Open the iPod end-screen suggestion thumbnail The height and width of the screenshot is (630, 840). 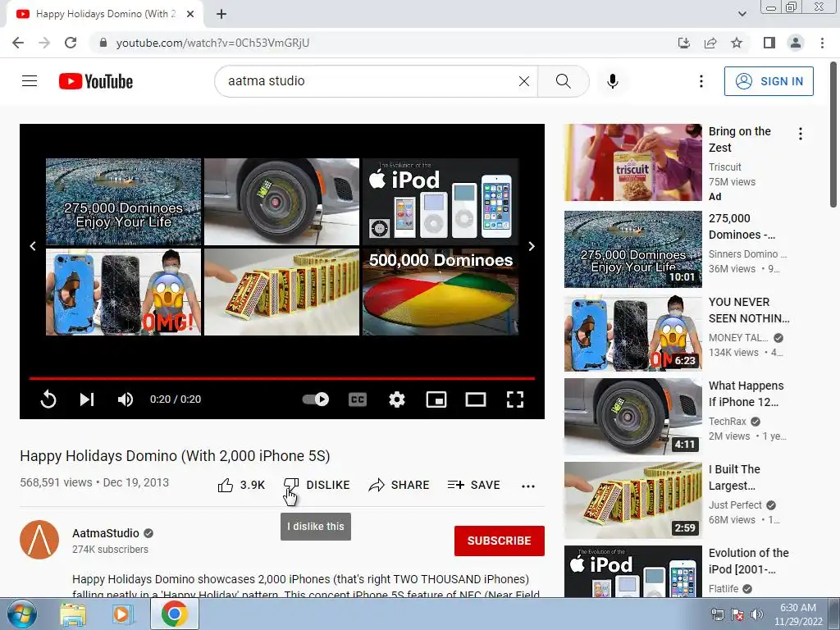point(441,202)
